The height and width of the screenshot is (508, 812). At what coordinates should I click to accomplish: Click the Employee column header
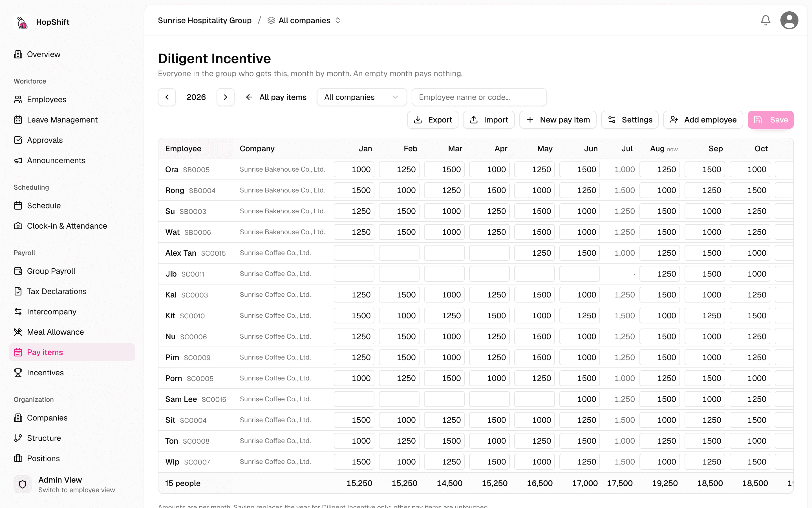point(183,148)
